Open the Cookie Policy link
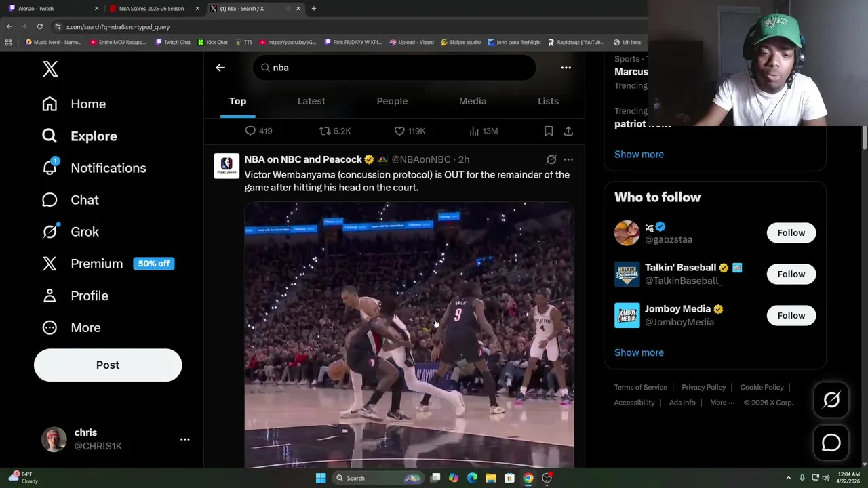The image size is (868, 488). (762, 387)
